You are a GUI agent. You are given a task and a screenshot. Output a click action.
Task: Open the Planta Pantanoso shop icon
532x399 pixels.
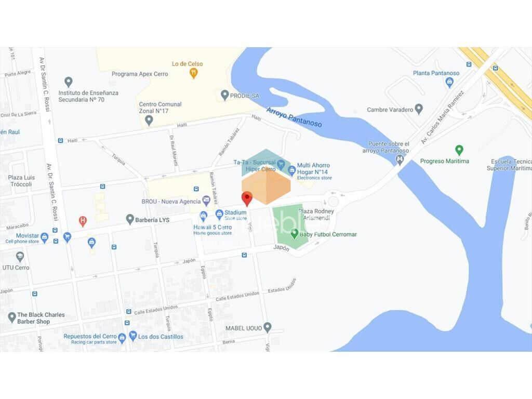coord(449,82)
